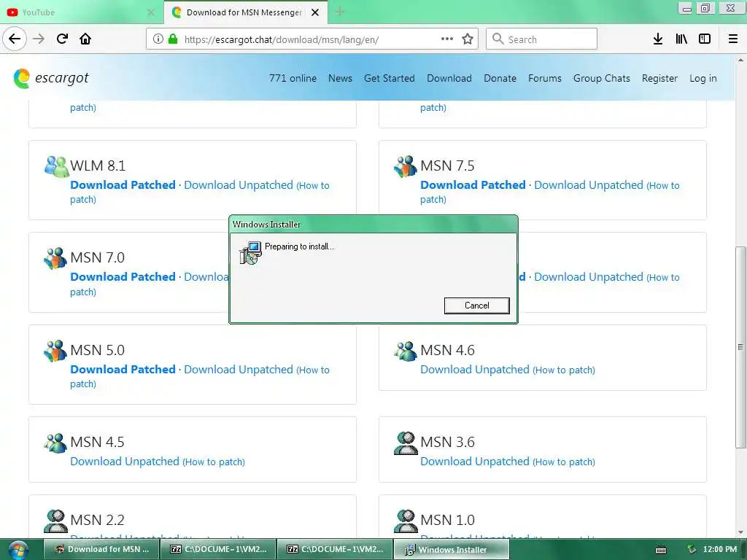Click the page vertical scrollbar thumb
Viewport: 747px width, 560px height.
point(740,346)
